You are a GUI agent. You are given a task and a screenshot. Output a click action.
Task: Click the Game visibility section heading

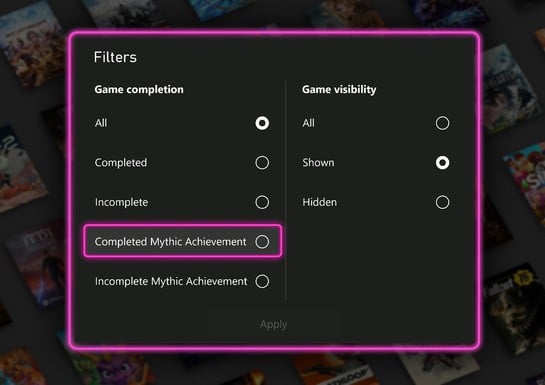339,90
